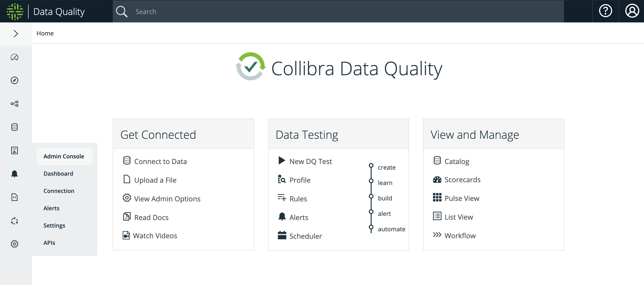Image resolution: width=644 pixels, height=285 pixels.
Task: Select Settings in the flyout menu
Action: [x=54, y=225]
